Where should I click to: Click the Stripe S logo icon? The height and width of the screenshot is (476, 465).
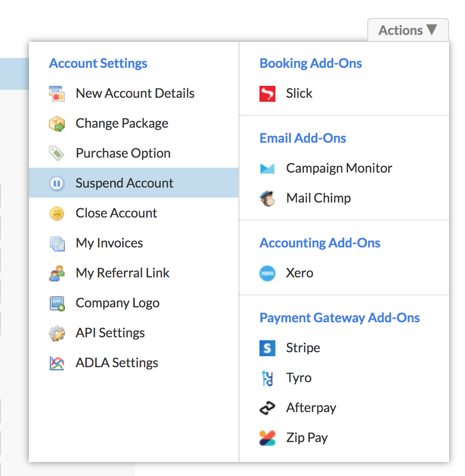click(267, 348)
